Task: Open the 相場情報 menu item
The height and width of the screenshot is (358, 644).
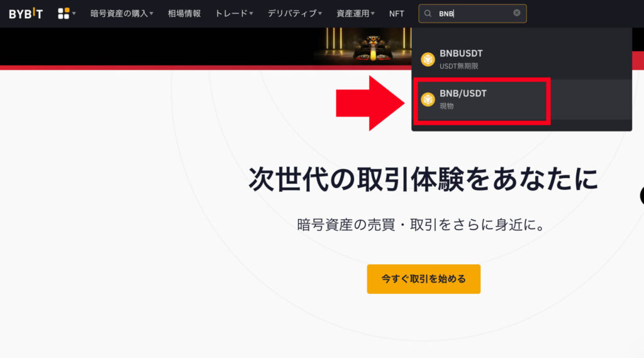Action: 184,14
